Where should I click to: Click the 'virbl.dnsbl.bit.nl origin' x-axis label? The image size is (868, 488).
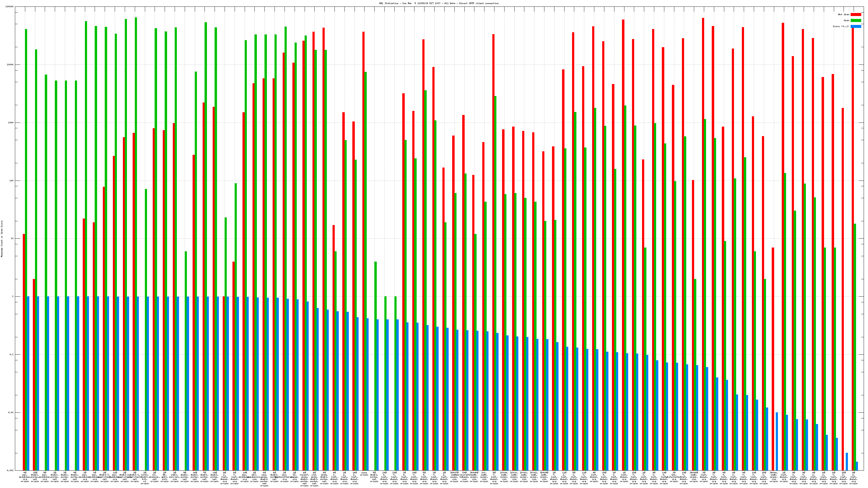pyautogui.click(x=145, y=478)
